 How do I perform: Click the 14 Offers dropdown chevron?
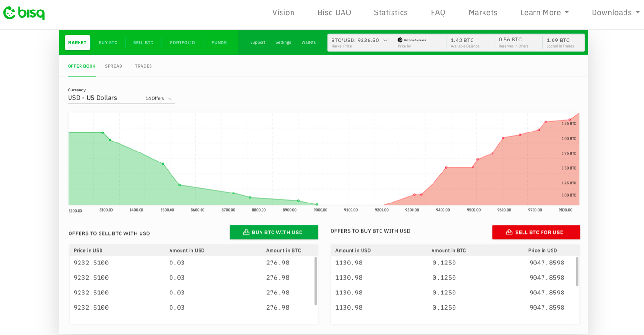[x=170, y=99]
